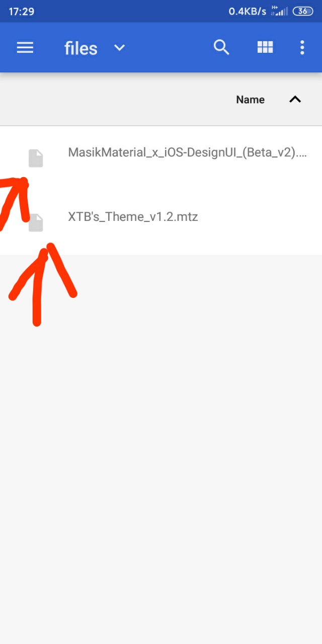Viewport: 322px width, 644px height.
Task: Select the XTB's_Theme_v1.2.mtz list row
Action: pyautogui.click(x=161, y=222)
